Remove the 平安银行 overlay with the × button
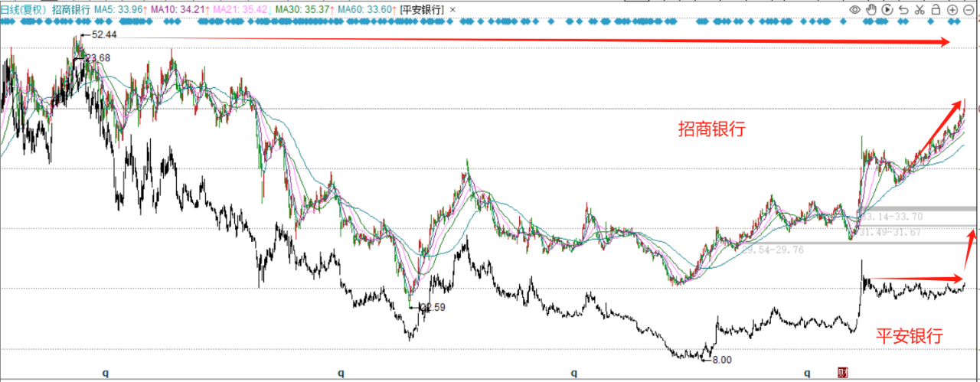This screenshot has height=382, width=980. pos(452,10)
